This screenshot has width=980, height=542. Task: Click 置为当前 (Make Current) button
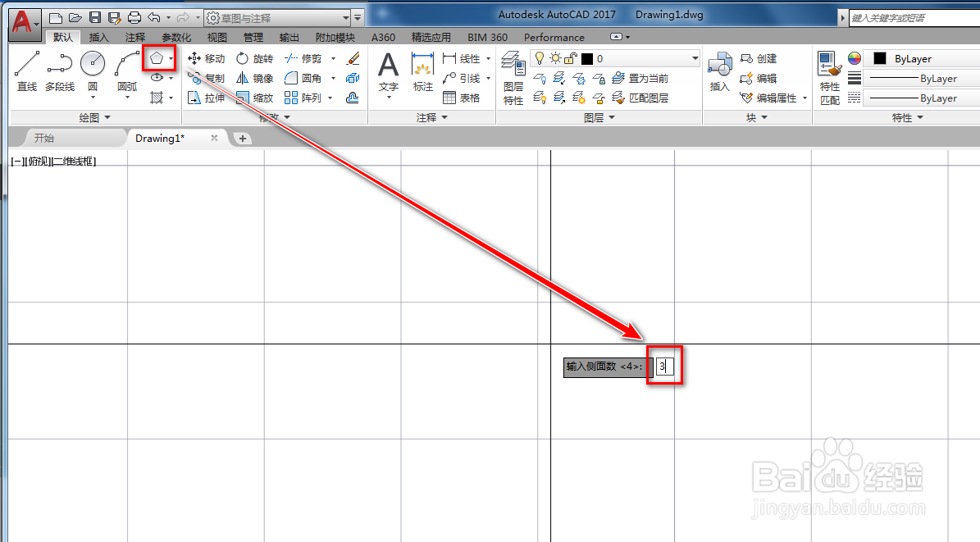click(640, 78)
